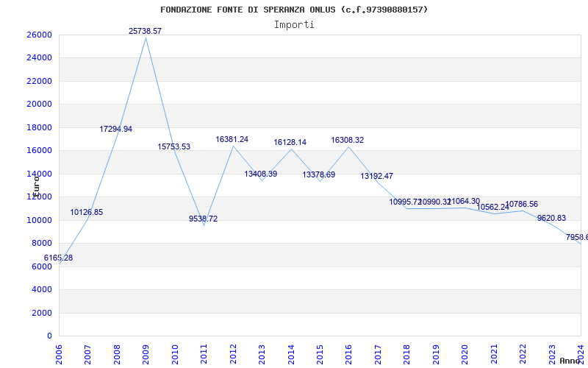Click the x-axis year 2016
Viewport: 588px width, 368px height.
[x=348, y=355]
